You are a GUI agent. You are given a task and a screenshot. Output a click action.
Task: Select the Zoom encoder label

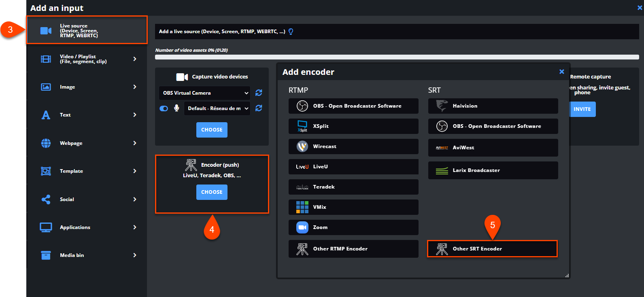320,227
